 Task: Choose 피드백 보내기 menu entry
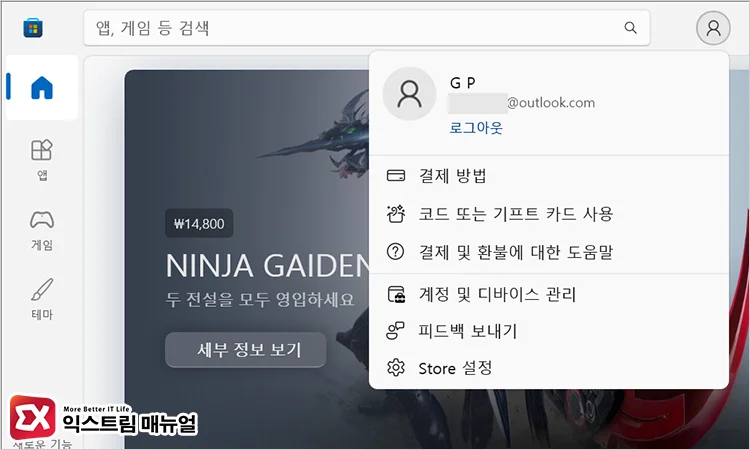(x=549, y=330)
